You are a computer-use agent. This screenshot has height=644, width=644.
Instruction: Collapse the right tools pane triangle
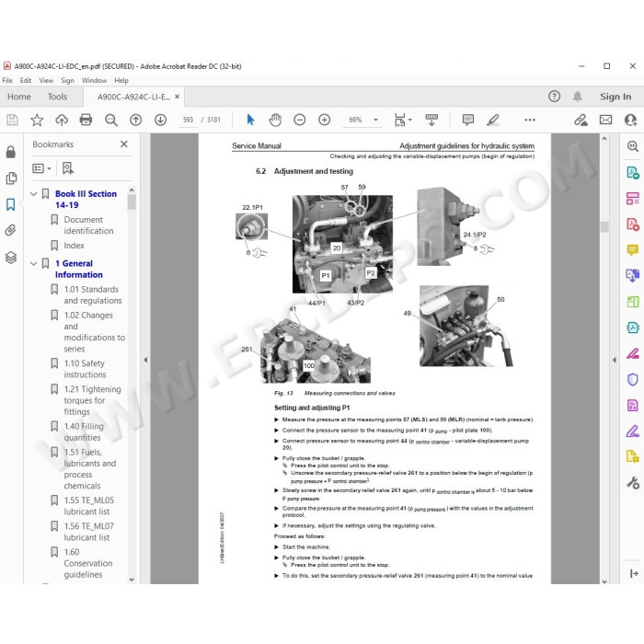[615, 360]
